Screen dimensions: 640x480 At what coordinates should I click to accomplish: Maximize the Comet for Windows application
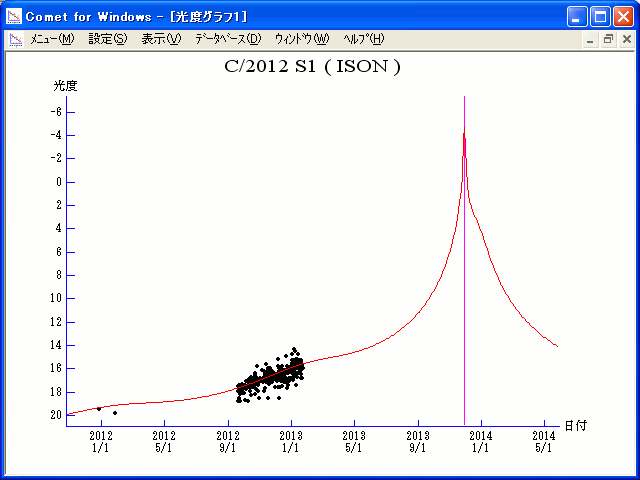[x=600, y=17]
